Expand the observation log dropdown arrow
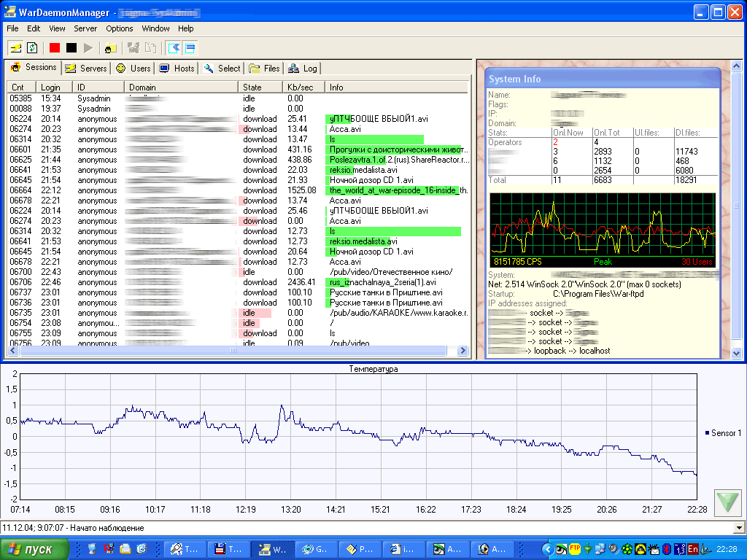Viewport: 747px width, 560px height. (740, 528)
